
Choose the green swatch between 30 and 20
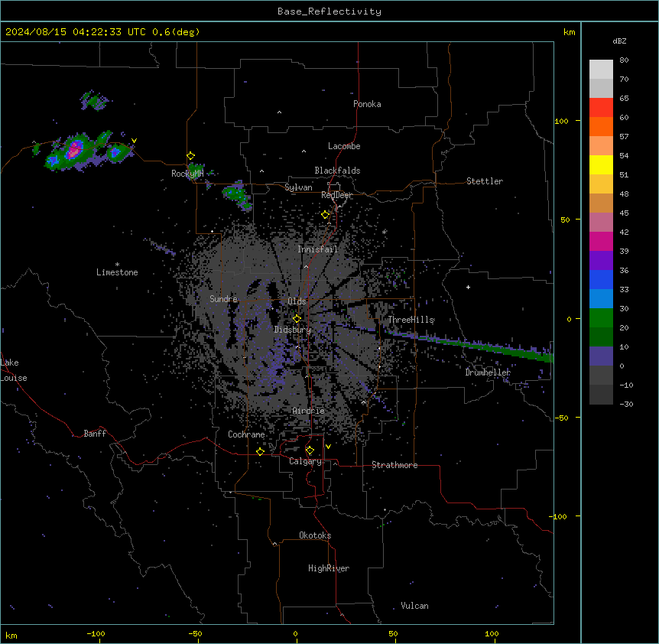coord(601,318)
